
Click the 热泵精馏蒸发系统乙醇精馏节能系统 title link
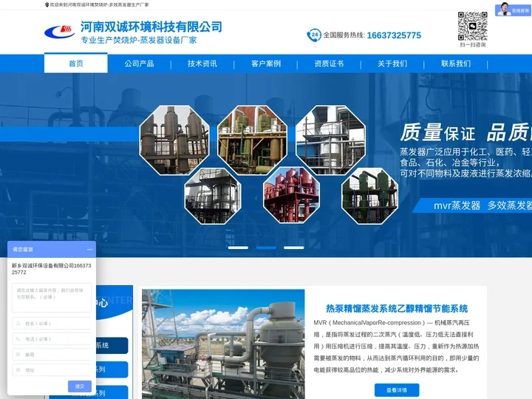click(397, 308)
